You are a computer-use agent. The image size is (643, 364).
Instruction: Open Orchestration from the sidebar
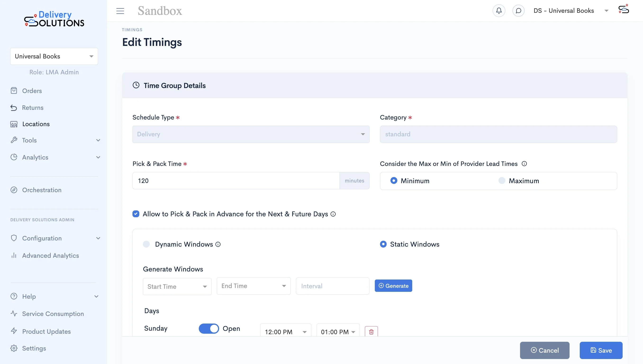point(42,190)
